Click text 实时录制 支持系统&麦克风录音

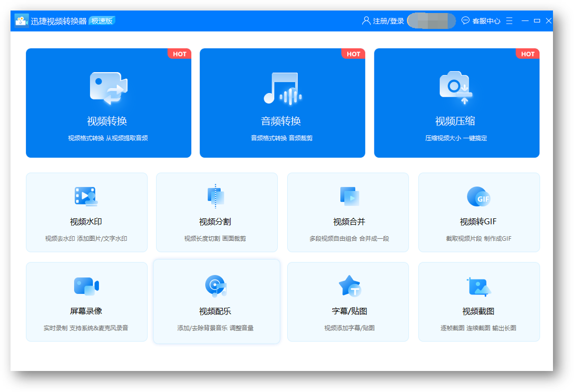86,328
